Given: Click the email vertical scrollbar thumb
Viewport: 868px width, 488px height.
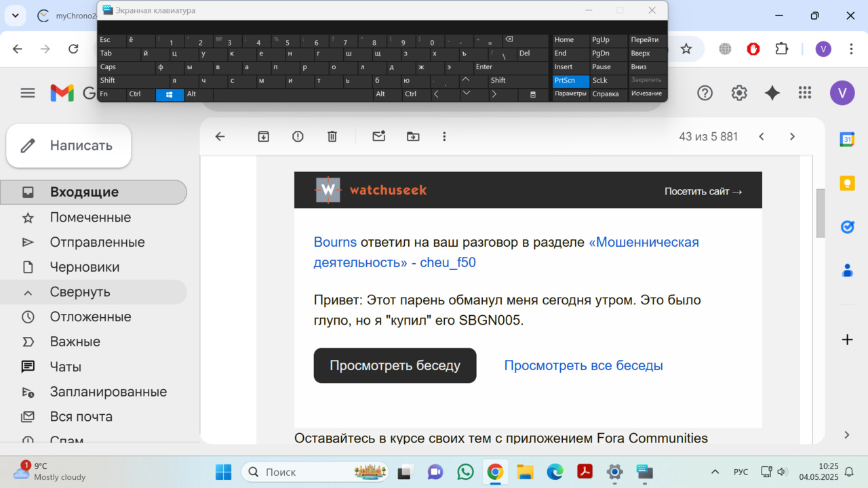Looking at the screenshot, I should click(820, 213).
